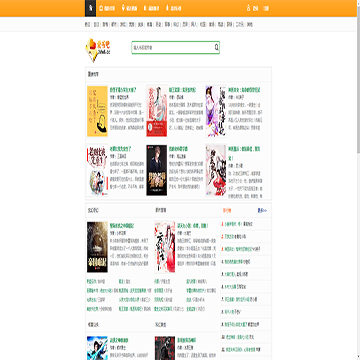Select the last category in the grey category row
This screenshot has height=360, width=360.
coord(249,24)
